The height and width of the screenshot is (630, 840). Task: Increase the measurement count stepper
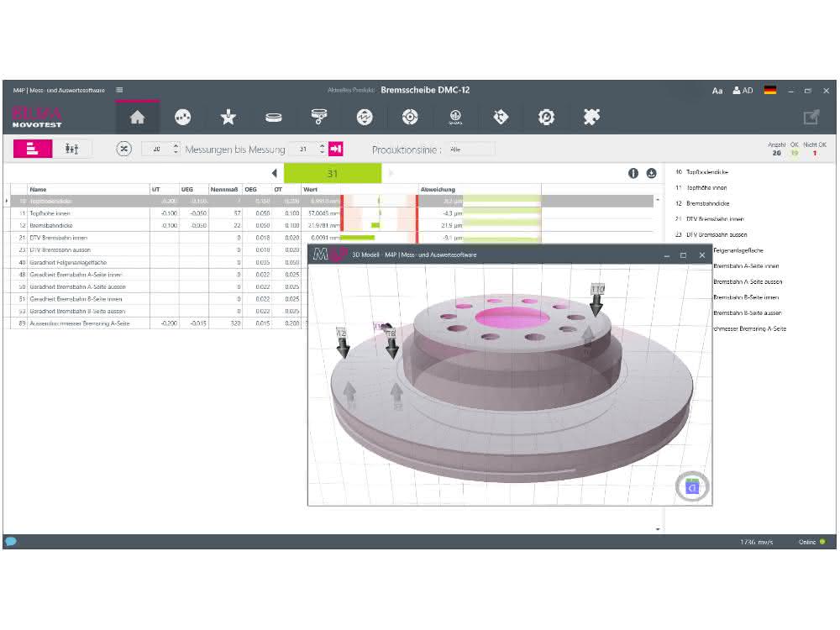pos(176,145)
